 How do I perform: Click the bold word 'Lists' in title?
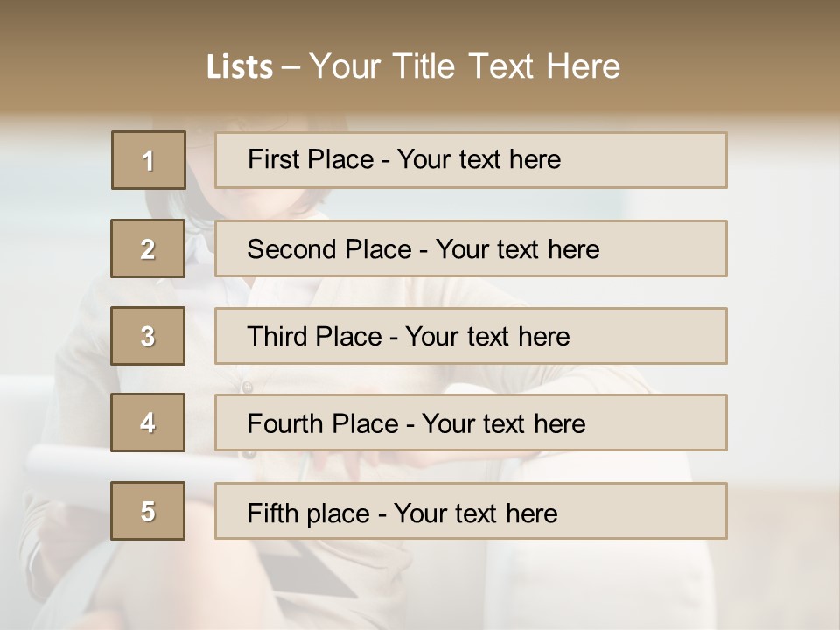239,66
